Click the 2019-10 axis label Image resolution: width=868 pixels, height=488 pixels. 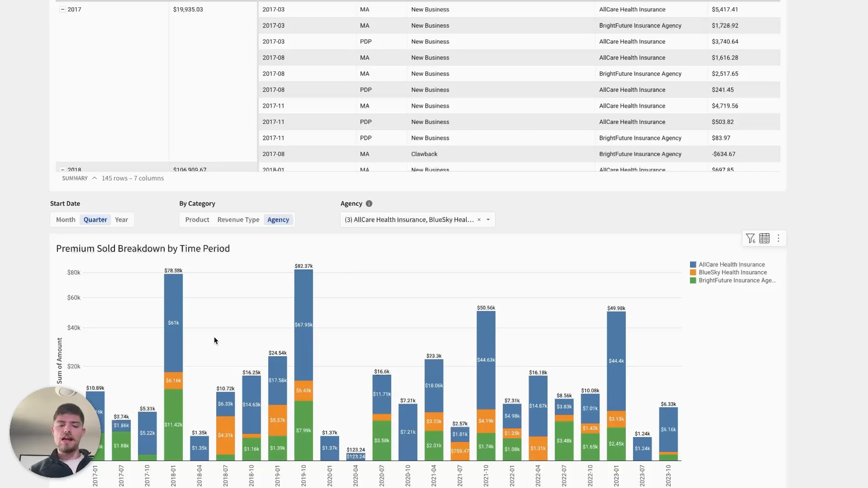point(303,476)
